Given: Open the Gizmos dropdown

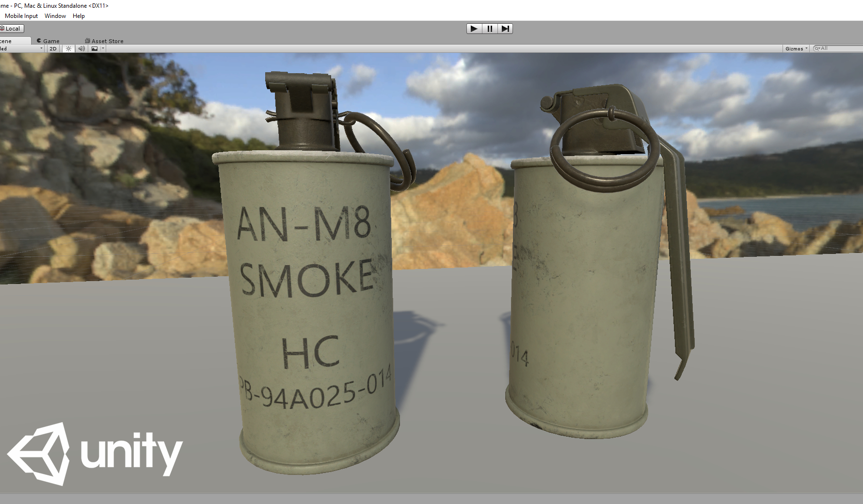Looking at the screenshot, I should (x=796, y=48).
